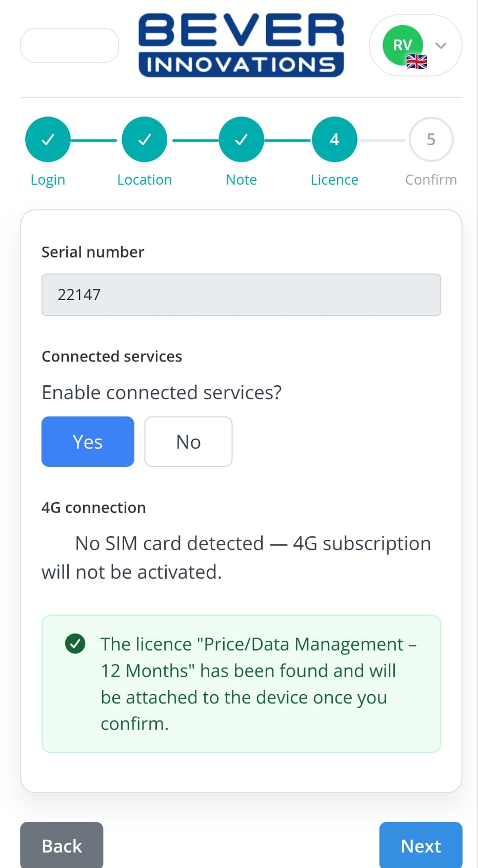478x868 pixels.
Task: Click the empty rounded box beside logo
Action: pyautogui.click(x=70, y=46)
